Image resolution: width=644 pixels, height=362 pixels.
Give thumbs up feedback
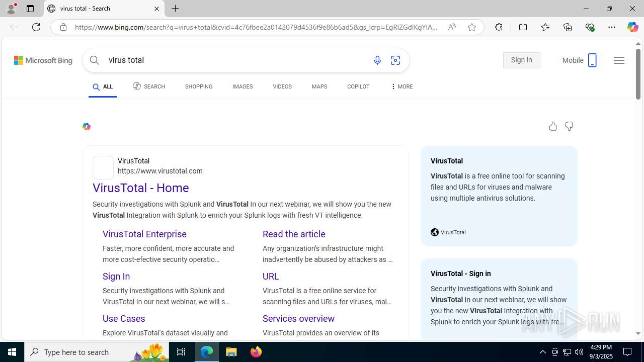click(553, 126)
